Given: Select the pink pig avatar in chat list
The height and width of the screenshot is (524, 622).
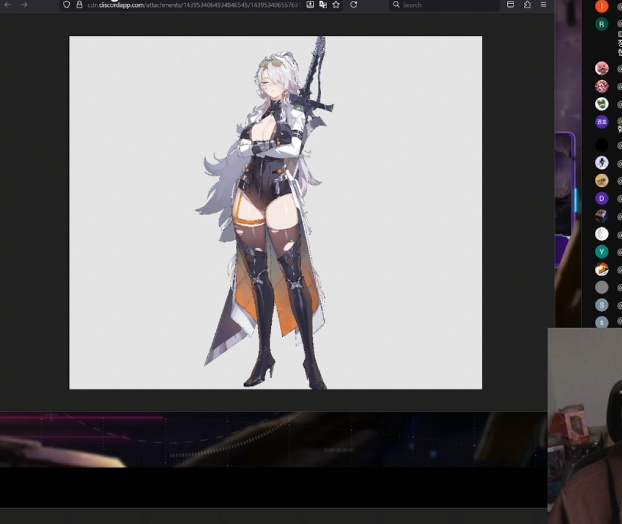Looking at the screenshot, I should [x=602, y=68].
